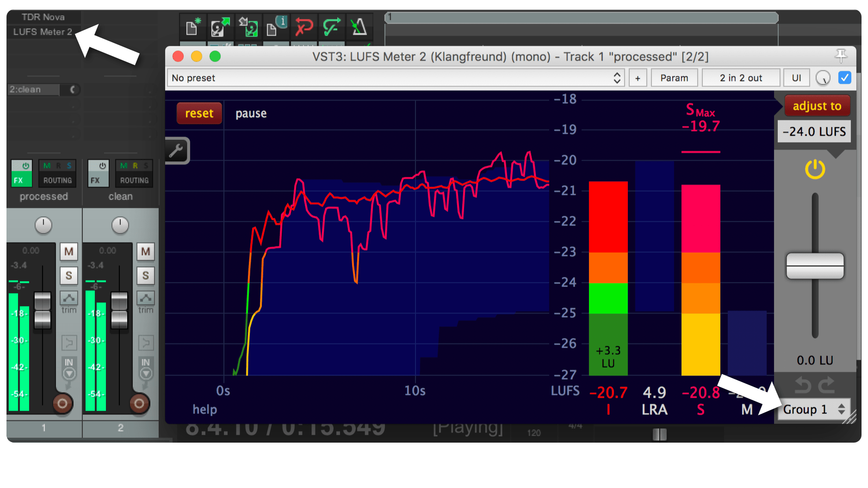Open the Group 1 selector

[814, 409]
